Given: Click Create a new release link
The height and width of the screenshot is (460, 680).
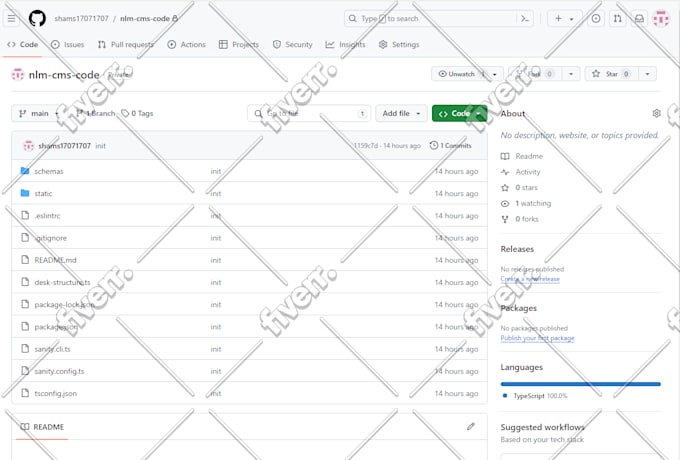Looking at the screenshot, I should (530, 279).
